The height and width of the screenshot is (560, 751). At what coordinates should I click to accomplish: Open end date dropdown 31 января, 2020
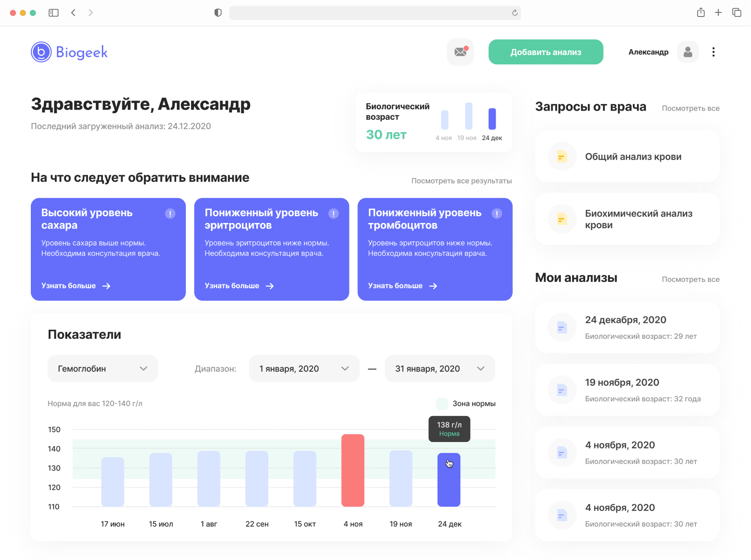click(x=440, y=369)
